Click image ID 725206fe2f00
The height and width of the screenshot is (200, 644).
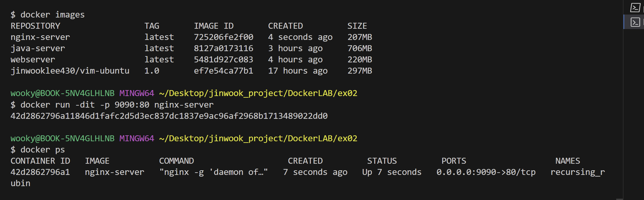pyautogui.click(x=223, y=37)
